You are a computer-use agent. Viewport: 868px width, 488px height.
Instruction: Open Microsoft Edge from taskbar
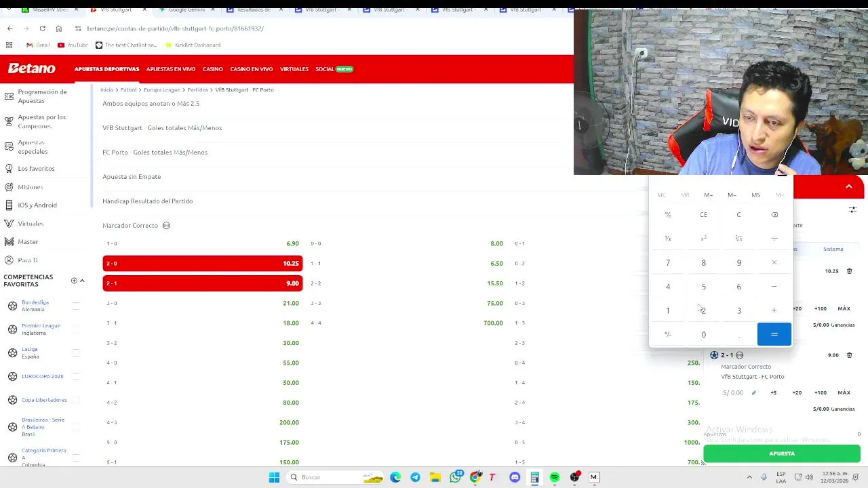tap(395, 477)
